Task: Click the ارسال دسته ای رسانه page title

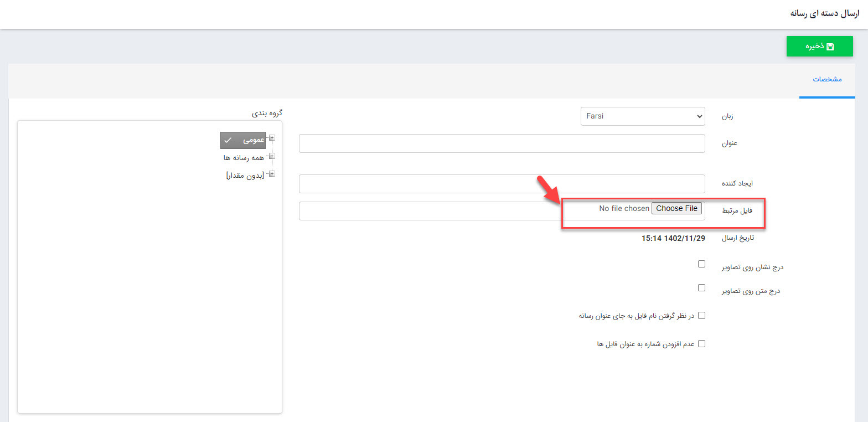Action: 824,13
